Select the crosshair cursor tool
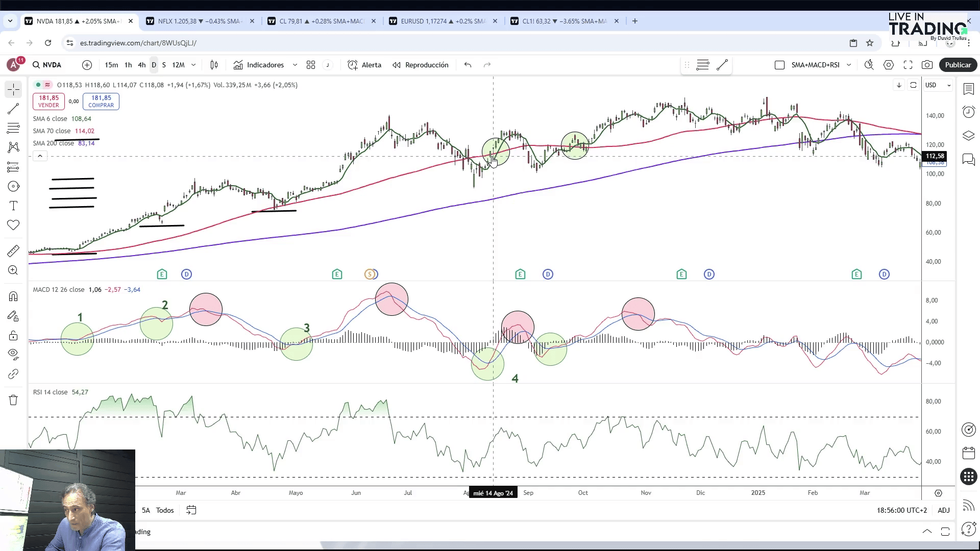 [13, 90]
